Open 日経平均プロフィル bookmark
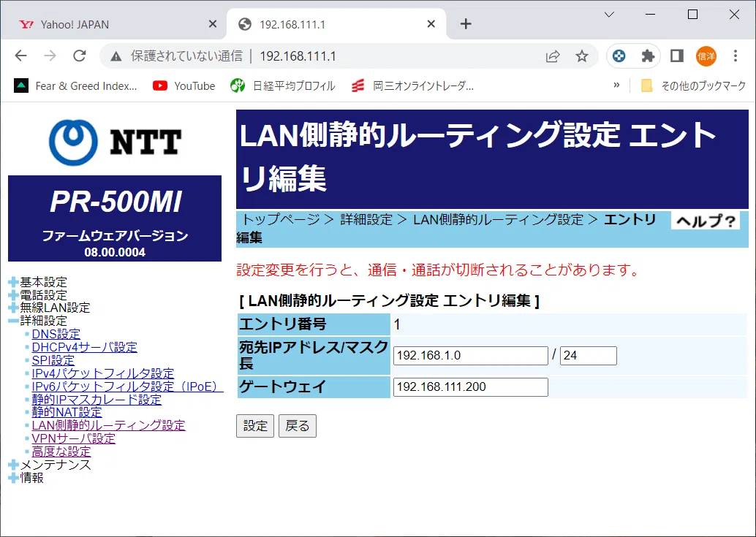Screen dimensions: 756x537 point(282,86)
